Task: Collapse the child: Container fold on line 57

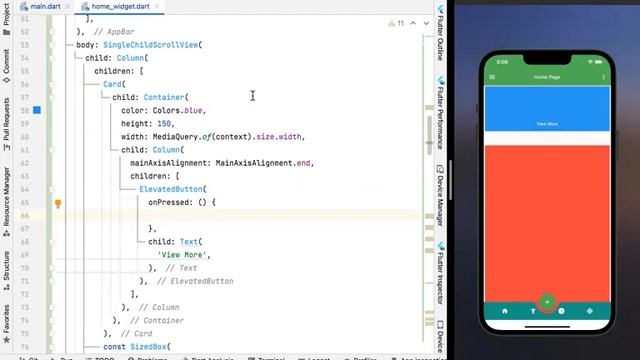Action: pos(52,98)
